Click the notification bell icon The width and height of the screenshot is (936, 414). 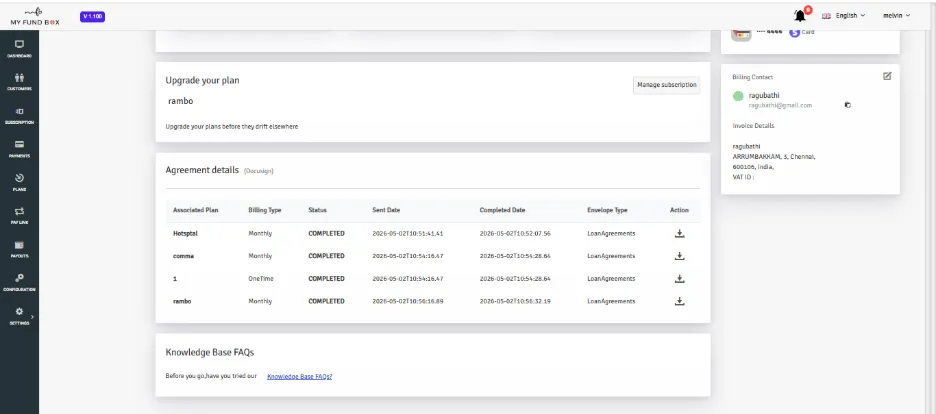pos(800,15)
